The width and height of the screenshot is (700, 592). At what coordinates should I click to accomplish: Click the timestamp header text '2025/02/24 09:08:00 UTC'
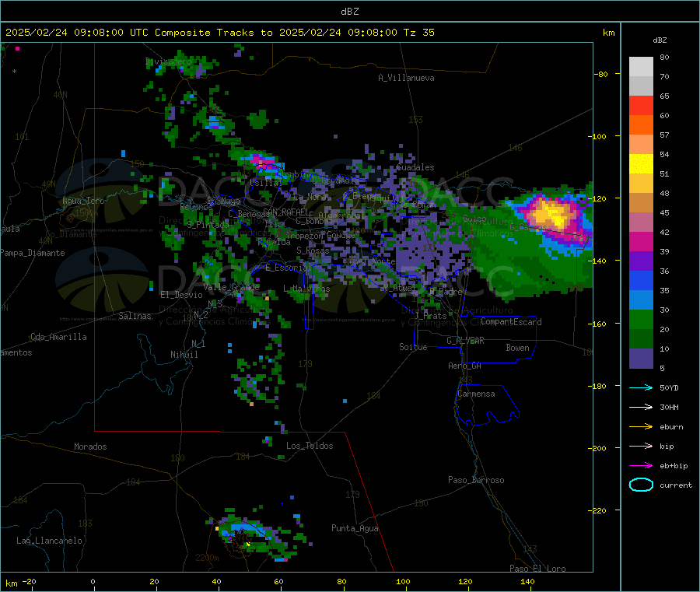[x=77, y=33]
